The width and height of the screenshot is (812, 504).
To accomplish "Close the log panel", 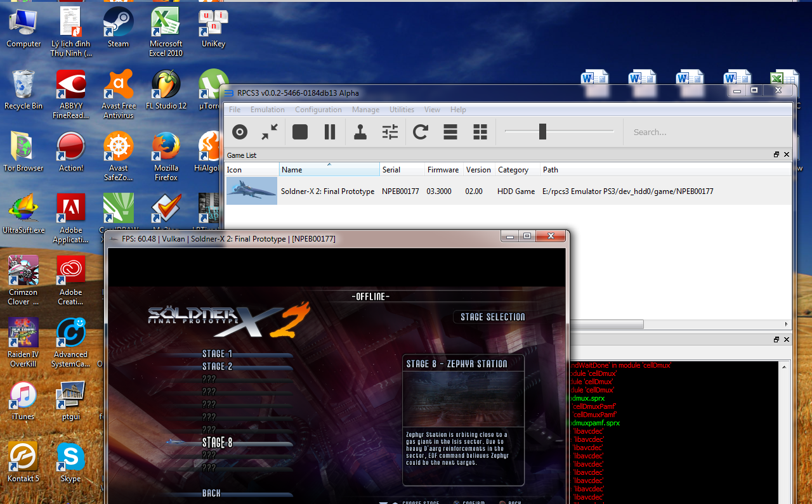I will point(787,340).
